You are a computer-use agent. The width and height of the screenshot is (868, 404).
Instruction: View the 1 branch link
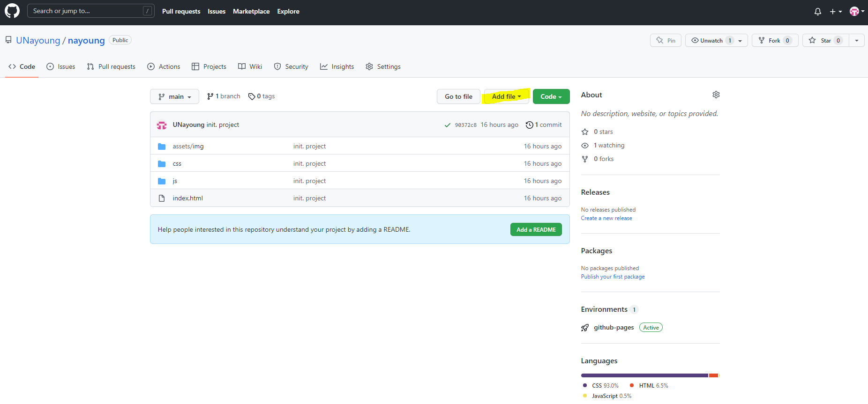[x=224, y=96]
